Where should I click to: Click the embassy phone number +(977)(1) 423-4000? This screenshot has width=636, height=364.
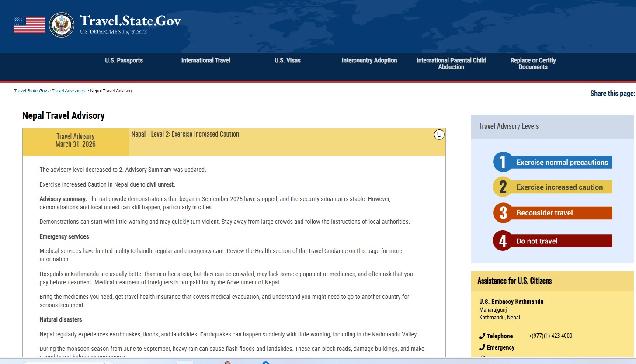coord(550,336)
